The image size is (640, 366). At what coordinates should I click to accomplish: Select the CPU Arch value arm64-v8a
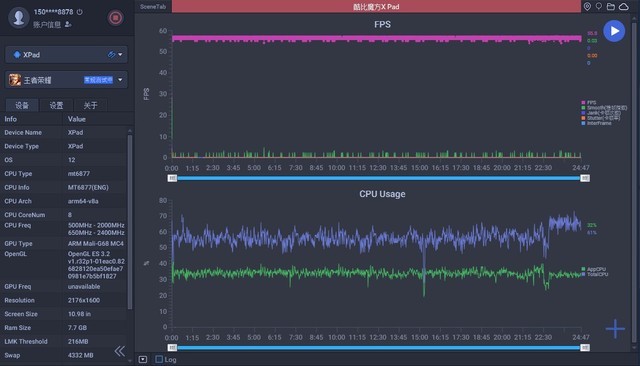tap(83, 201)
